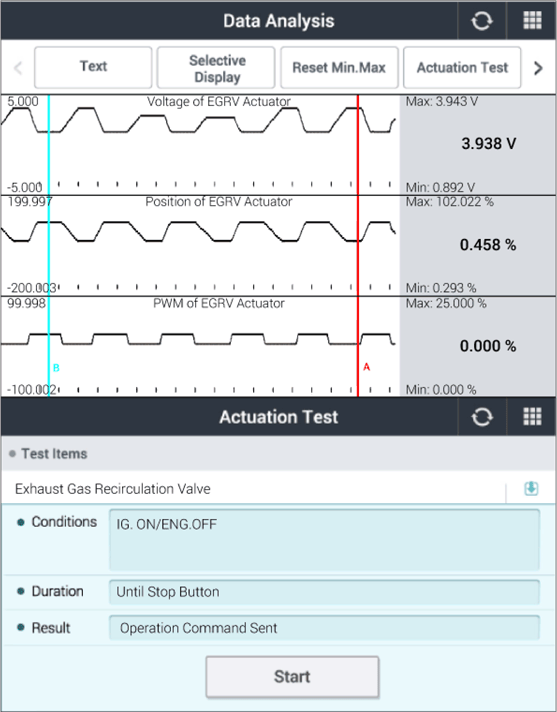
Task: Open the grid menu icon in Data Analysis header
Action: [x=532, y=21]
